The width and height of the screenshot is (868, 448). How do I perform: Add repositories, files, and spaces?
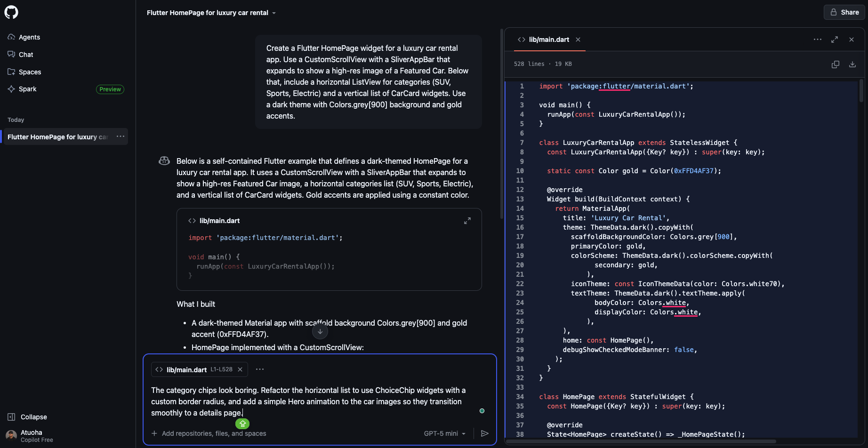click(x=209, y=433)
